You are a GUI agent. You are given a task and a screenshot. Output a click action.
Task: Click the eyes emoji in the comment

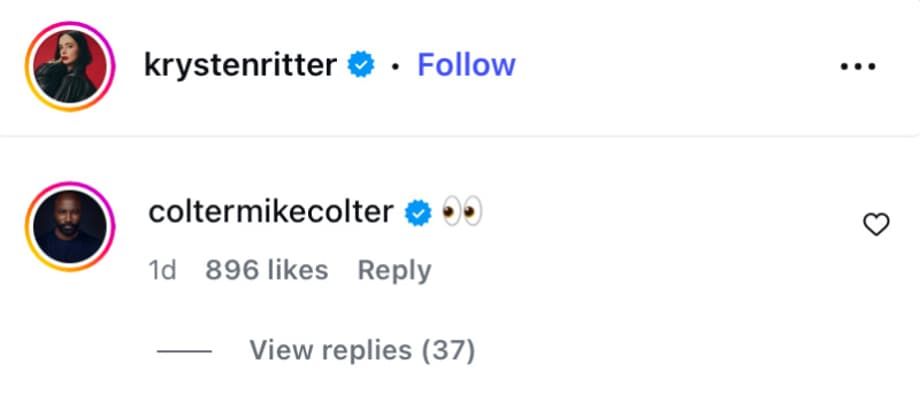pos(462,212)
